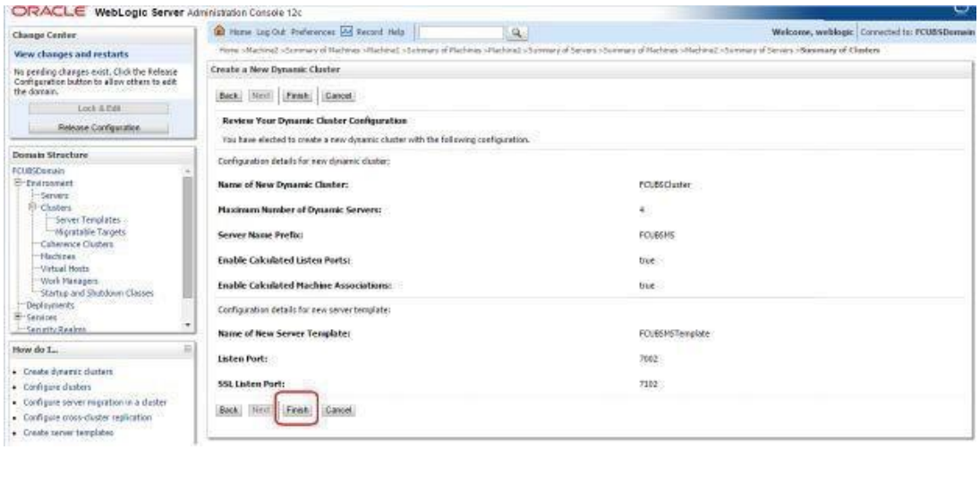Click the Create a New Dynamic Cluster heading
Viewport: 980px width, 492px height.
point(276,70)
